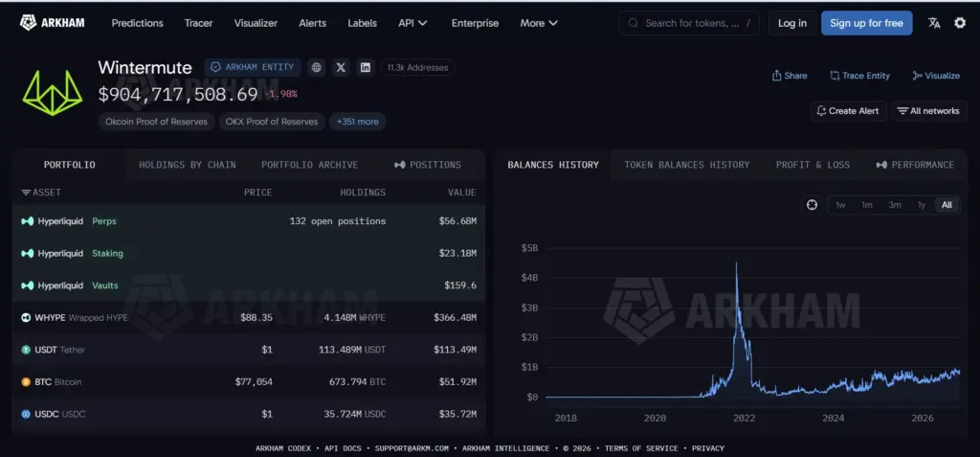
Task: Open the settings gear icon
Action: click(959, 23)
